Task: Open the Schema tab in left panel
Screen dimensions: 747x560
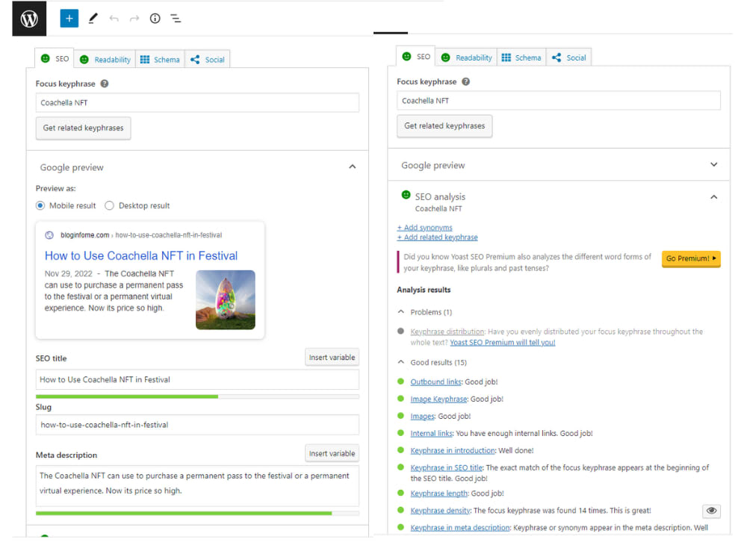Action: coord(160,60)
